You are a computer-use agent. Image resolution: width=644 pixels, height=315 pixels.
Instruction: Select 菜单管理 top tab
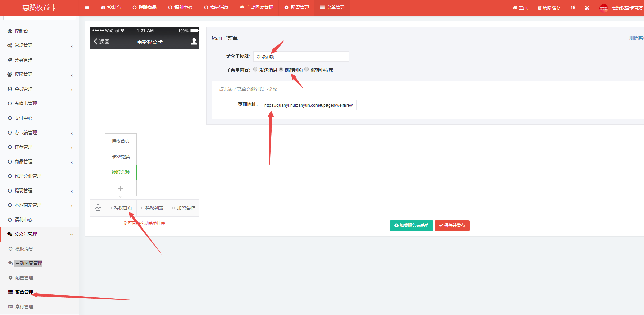click(332, 7)
